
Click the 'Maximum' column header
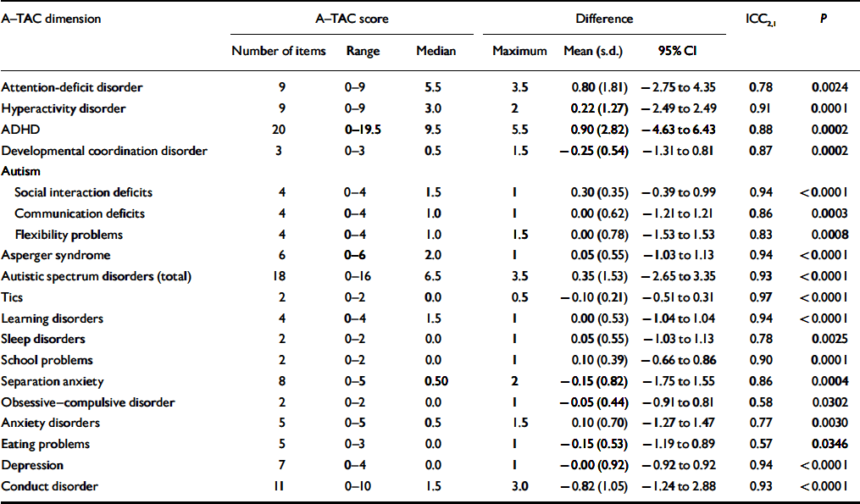click(519, 52)
